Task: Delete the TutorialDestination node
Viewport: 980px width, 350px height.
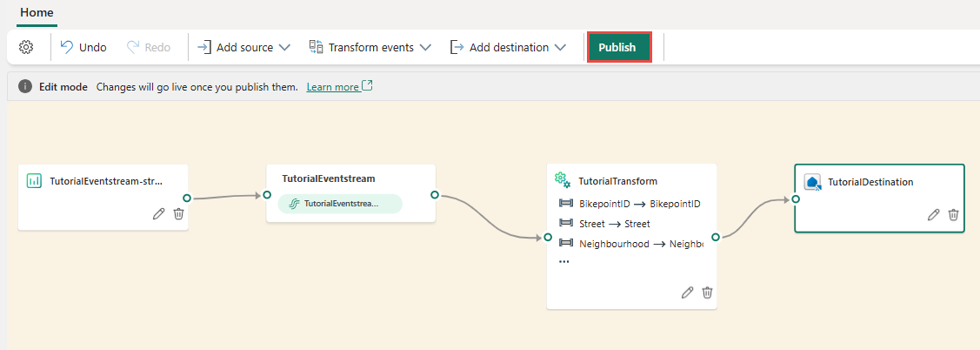Action: (x=954, y=215)
